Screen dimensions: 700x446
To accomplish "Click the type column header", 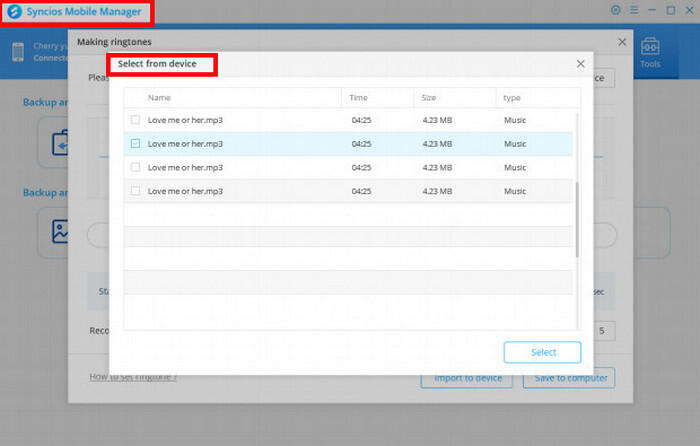I will point(512,98).
